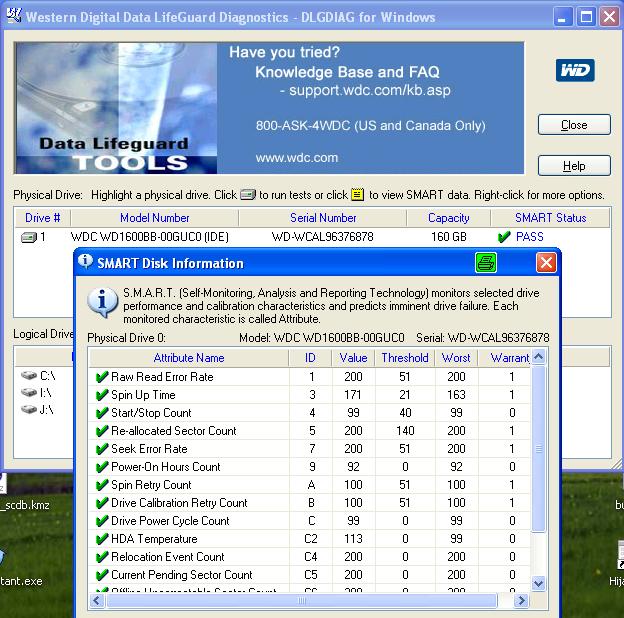Click the Capacity column header
This screenshot has height=618, width=624.
click(x=448, y=218)
